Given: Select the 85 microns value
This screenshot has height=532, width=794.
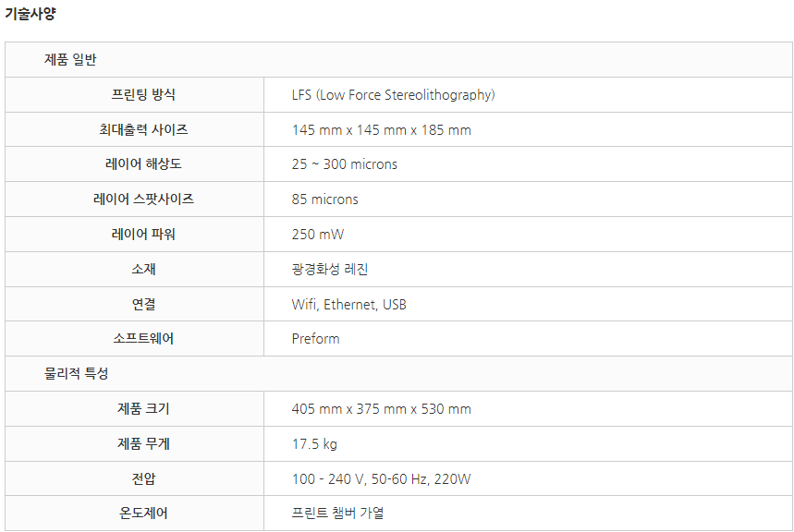Looking at the screenshot, I should [x=324, y=199].
